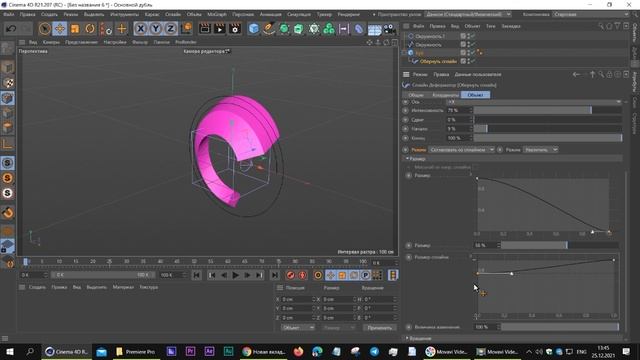
Task: Switch to Объект tab
Action: tap(476, 95)
